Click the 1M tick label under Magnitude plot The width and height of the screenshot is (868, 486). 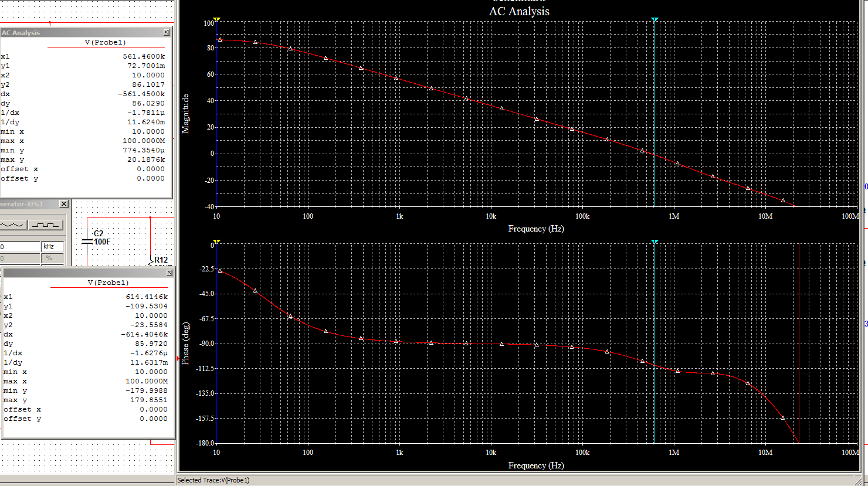point(674,216)
